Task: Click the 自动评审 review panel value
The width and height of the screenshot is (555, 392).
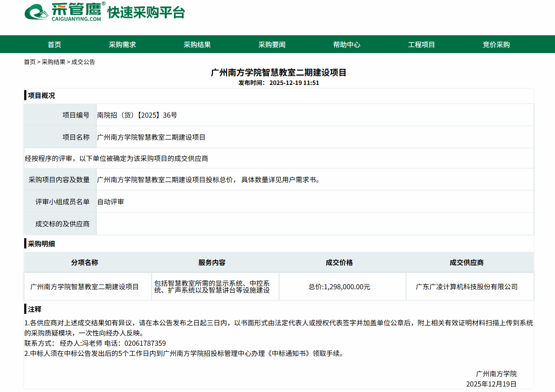Action: (110, 202)
